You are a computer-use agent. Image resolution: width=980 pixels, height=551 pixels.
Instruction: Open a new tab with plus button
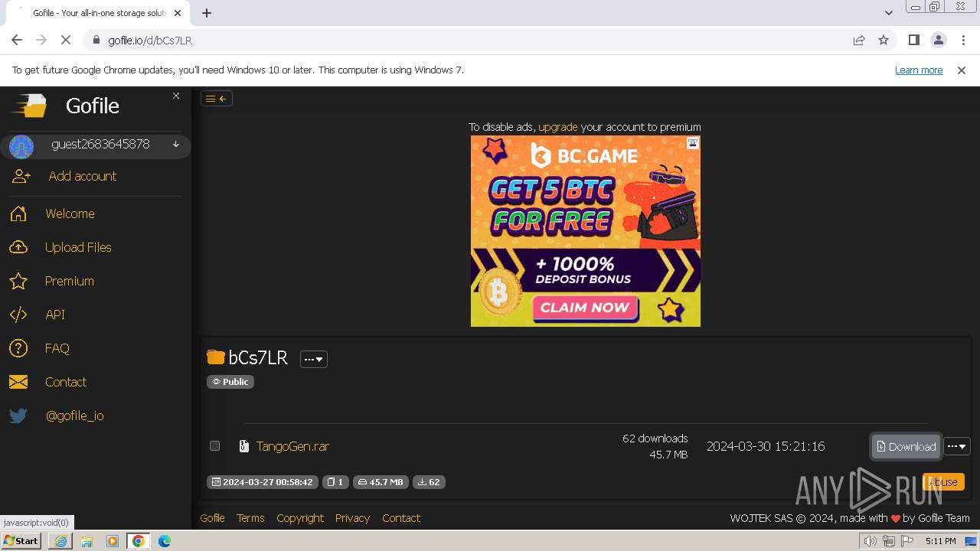coord(207,13)
